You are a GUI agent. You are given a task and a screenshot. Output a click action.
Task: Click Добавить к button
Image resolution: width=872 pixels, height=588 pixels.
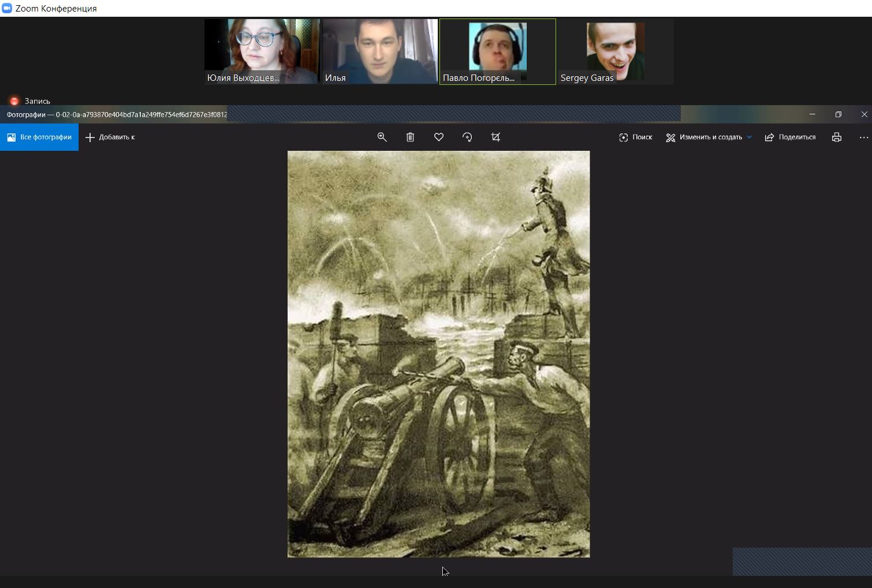pyautogui.click(x=110, y=137)
